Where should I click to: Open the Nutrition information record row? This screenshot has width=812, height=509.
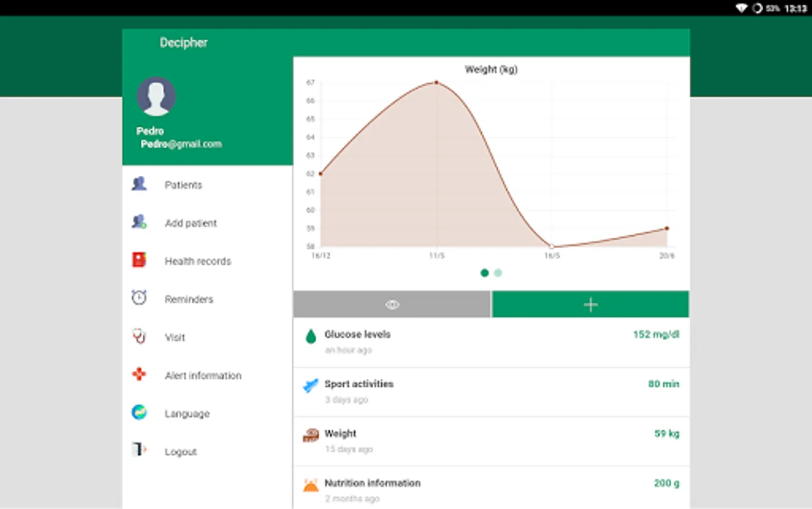[491, 488]
